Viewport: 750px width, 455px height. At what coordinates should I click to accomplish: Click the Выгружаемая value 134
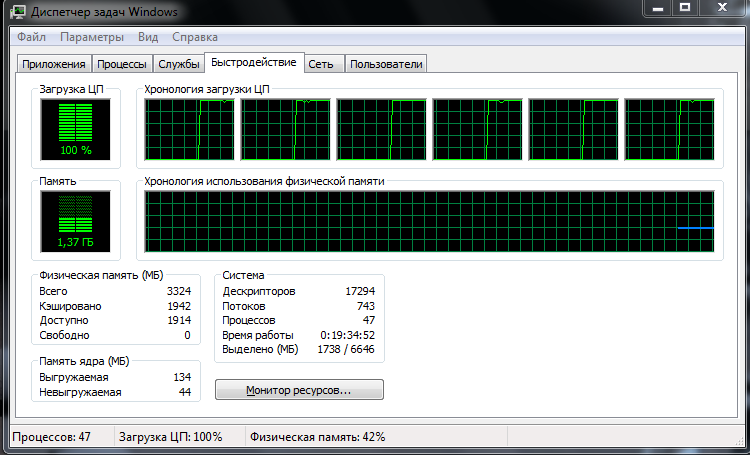(182, 377)
